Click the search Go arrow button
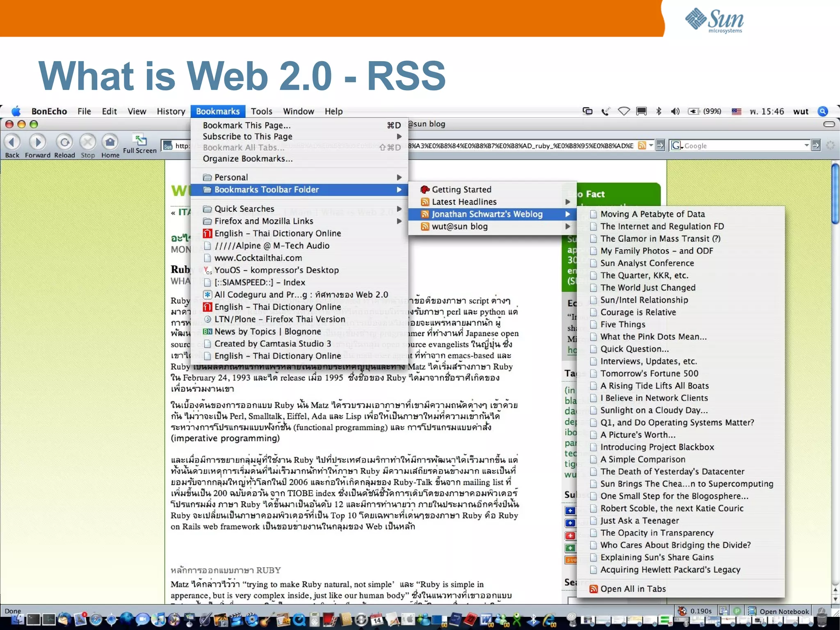The width and height of the screenshot is (840, 630). pyautogui.click(x=816, y=145)
